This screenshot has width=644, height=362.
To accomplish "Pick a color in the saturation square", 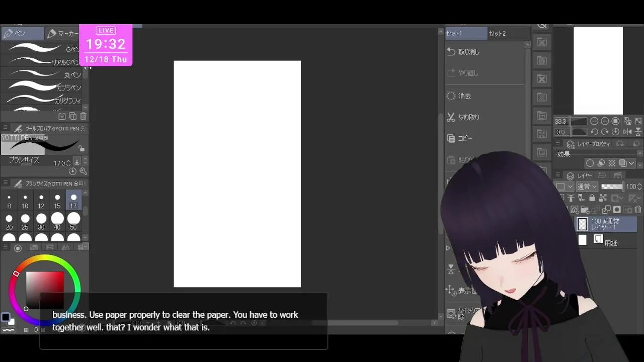I will click(45, 290).
